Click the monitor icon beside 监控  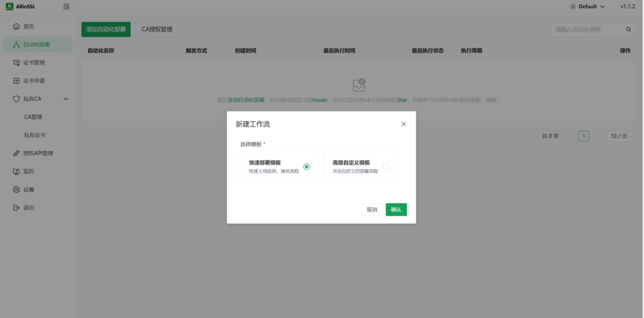pos(16,172)
